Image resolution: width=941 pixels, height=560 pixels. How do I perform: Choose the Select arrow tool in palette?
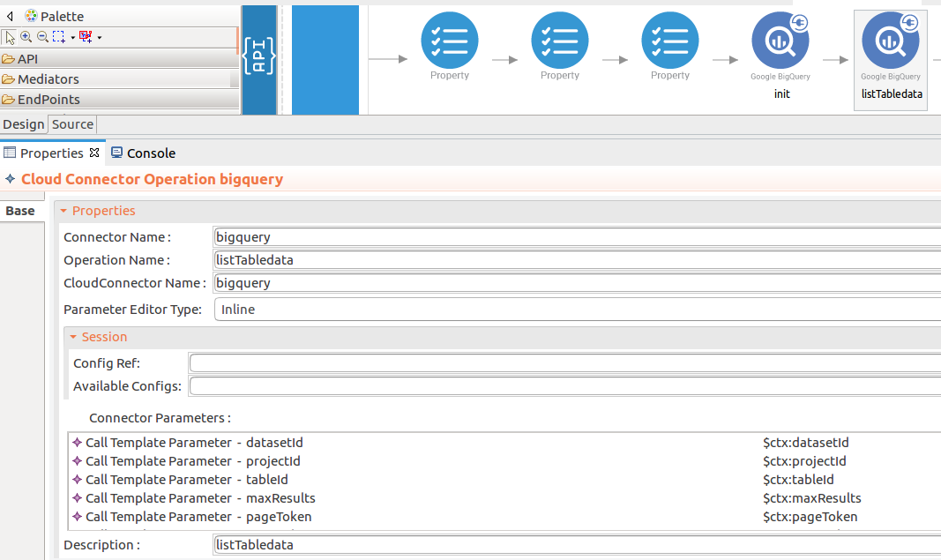pyautogui.click(x=10, y=37)
